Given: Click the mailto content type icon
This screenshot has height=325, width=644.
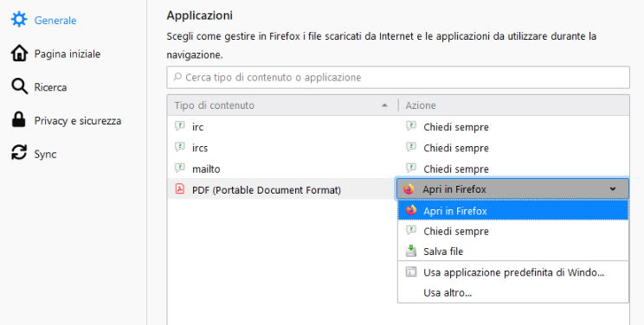Looking at the screenshot, I should 179,169.
